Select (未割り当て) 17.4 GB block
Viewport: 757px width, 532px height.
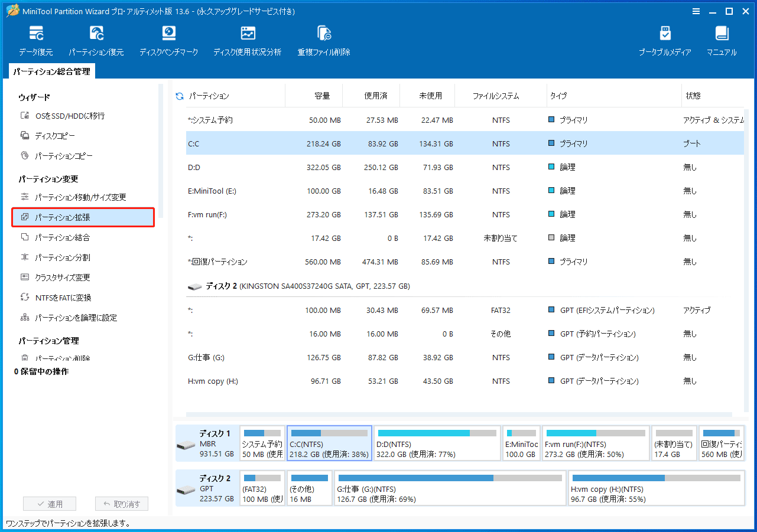click(674, 443)
